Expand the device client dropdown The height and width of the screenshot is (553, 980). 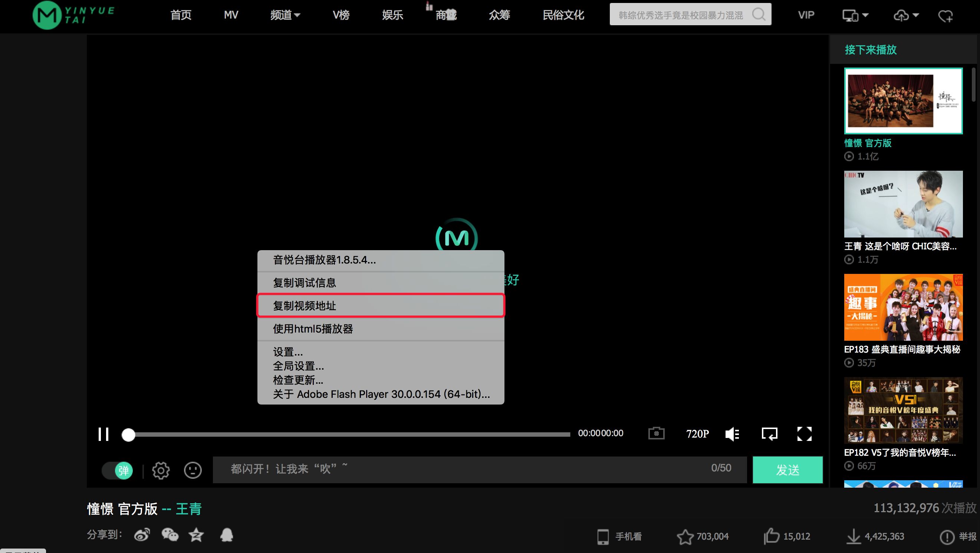pyautogui.click(x=855, y=16)
